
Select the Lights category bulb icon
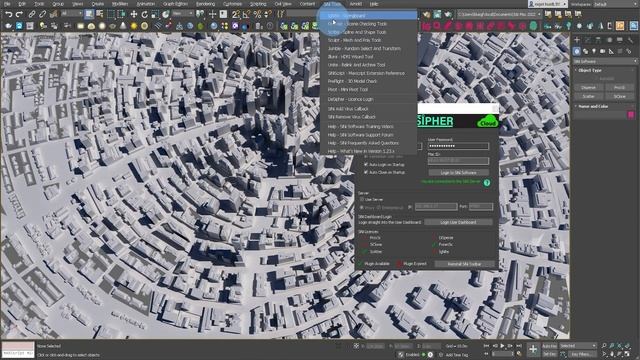point(594,51)
